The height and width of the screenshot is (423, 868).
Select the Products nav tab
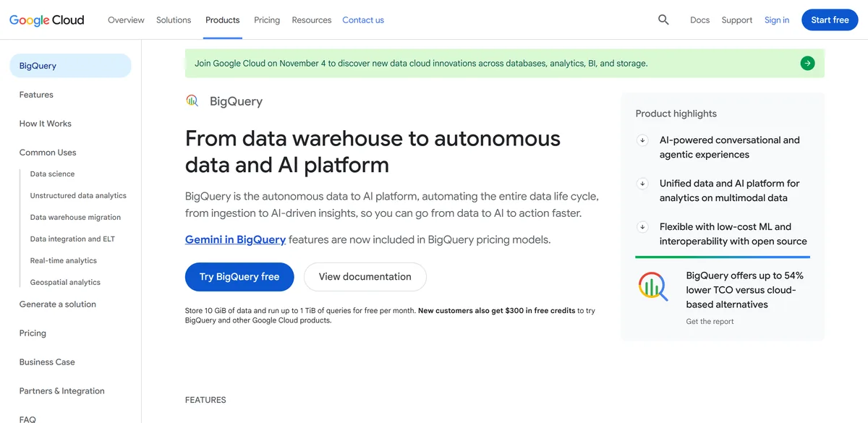point(223,20)
